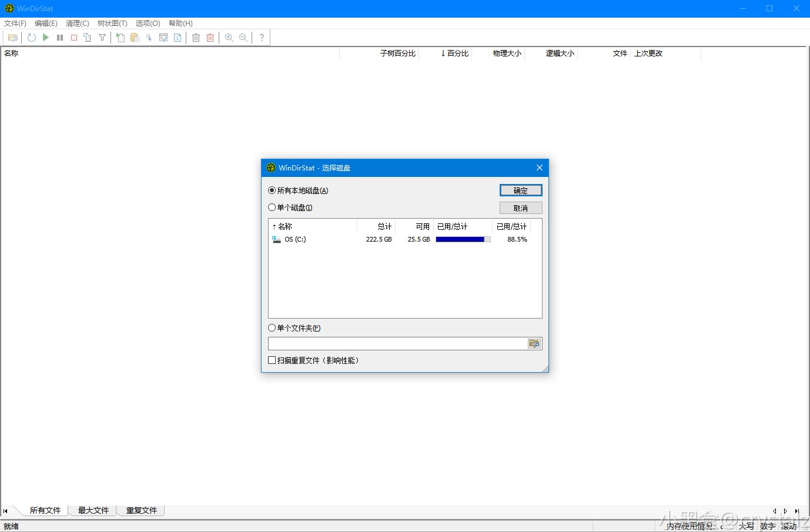Click the main window 名称 column header

pos(170,53)
